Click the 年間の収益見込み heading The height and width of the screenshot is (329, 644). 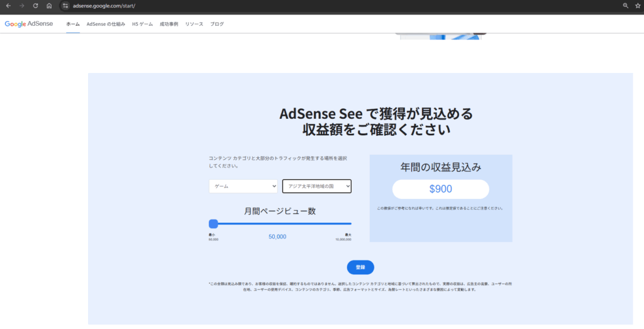(x=441, y=167)
